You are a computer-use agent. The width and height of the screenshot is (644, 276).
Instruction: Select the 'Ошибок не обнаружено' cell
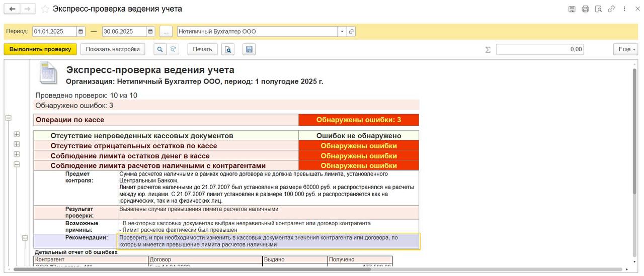pos(359,136)
